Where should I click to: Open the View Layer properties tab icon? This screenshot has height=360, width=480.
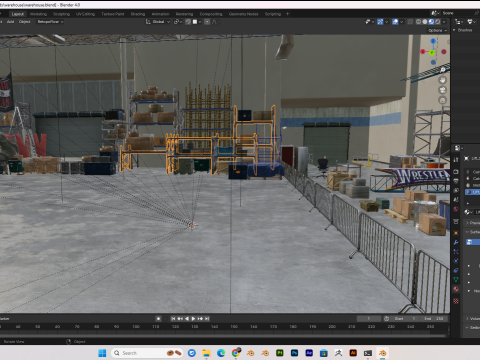point(456,190)
